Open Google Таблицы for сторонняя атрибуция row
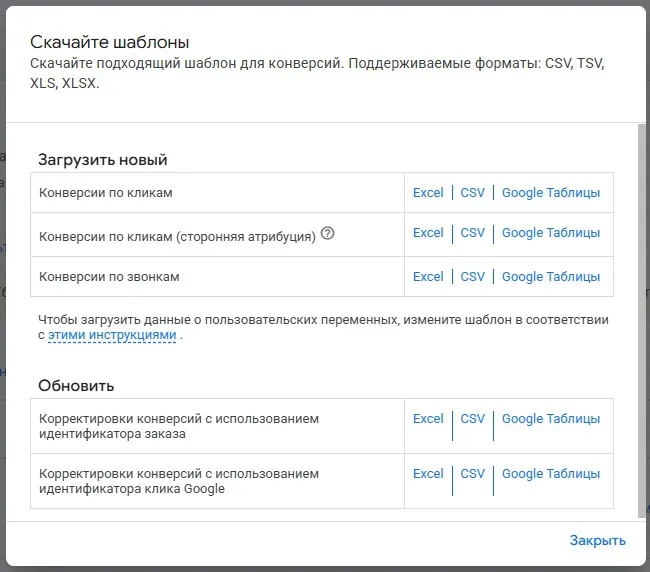Image resolution: width=650 pixels, height=572 pixels. click(x=551, y=233)
